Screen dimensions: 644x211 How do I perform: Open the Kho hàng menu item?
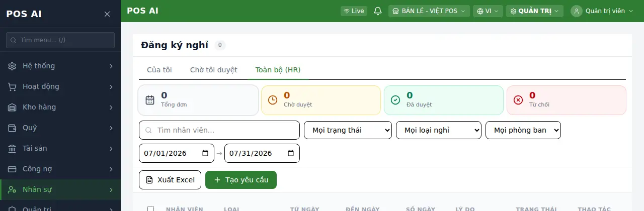(x=60, y=107)
